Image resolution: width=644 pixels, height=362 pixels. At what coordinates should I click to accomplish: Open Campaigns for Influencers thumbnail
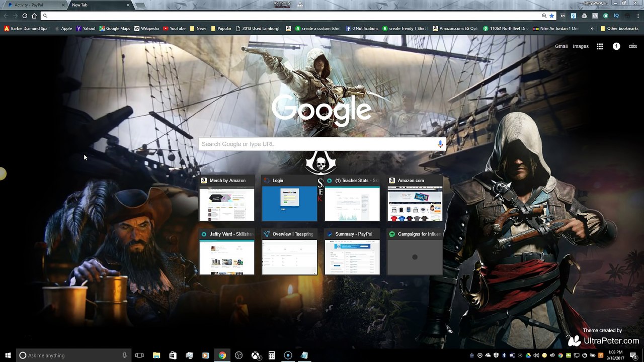(415, 252)
